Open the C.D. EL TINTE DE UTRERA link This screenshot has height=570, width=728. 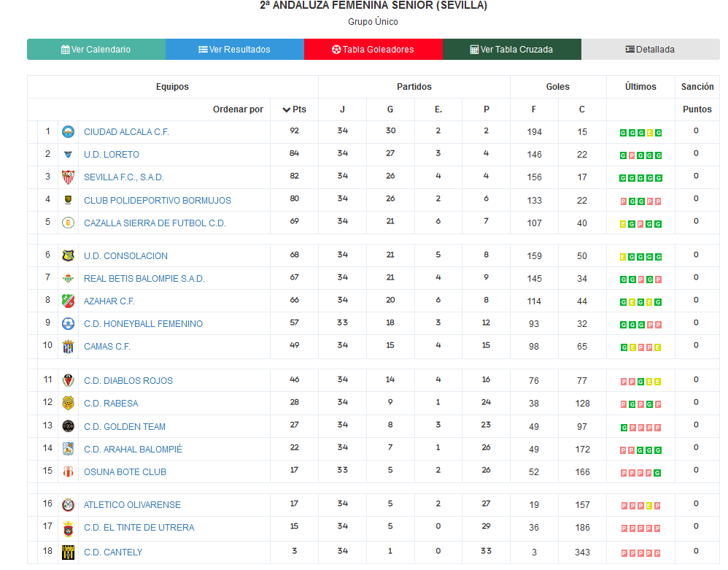click(139, 528)
